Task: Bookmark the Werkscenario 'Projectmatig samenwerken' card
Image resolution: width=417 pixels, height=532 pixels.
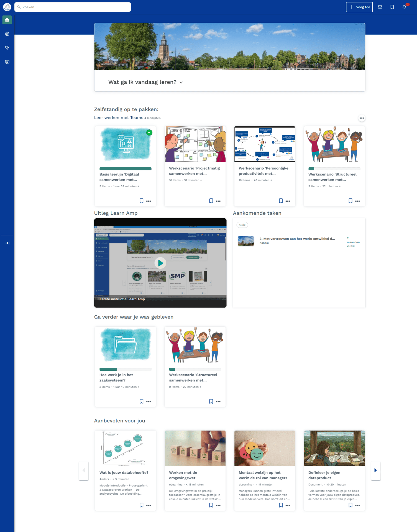Action: pyautogui.click(x=211, y=201)
